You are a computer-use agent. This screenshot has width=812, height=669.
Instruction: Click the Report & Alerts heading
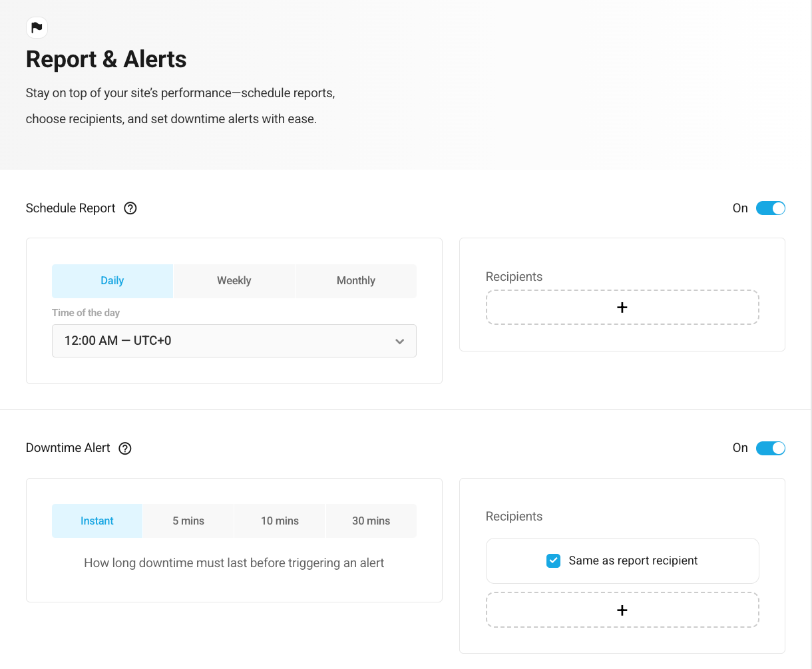pyautogui.click(x=106, y=59)
